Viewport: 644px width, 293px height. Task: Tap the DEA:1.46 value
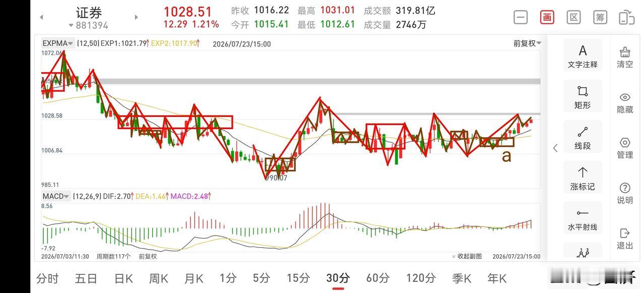(x=151, y=196)
